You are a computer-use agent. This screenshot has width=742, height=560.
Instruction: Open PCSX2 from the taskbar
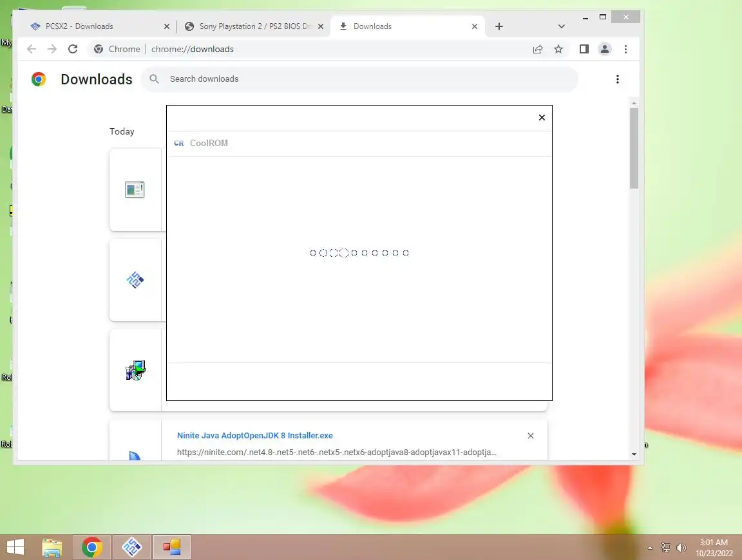click(132, 548)
